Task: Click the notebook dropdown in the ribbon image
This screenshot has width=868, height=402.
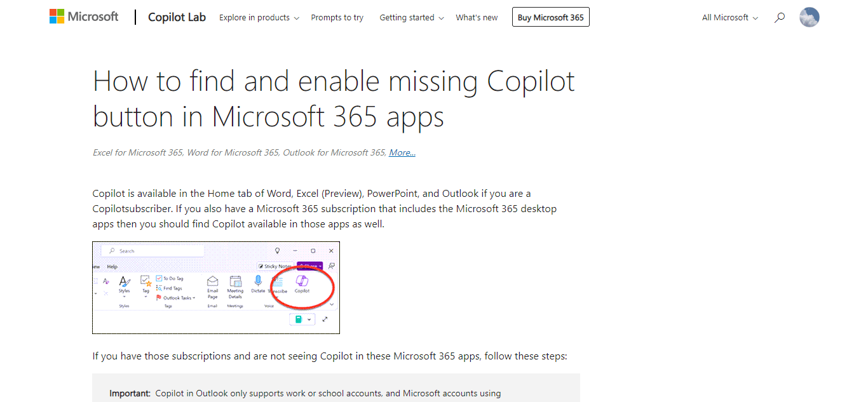Action: (302, 319)
